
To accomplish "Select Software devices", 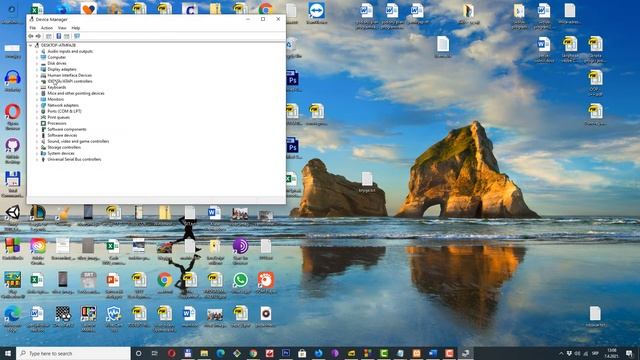I will tap(62, 135).
